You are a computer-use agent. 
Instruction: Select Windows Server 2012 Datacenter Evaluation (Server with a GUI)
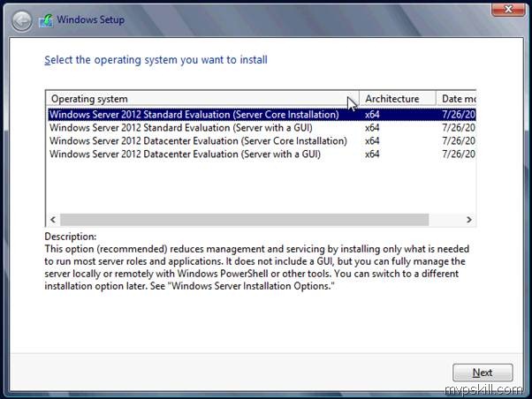pyautogui.click(x=262, y=154)
